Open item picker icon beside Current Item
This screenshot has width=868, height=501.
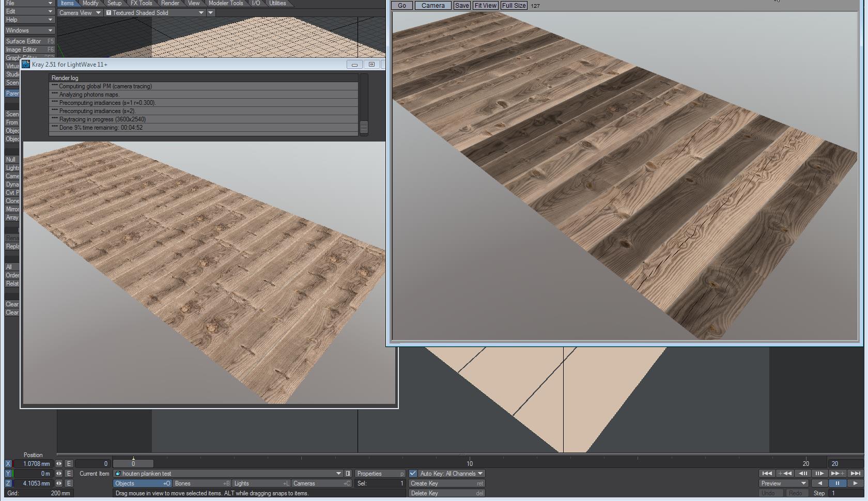348,474
